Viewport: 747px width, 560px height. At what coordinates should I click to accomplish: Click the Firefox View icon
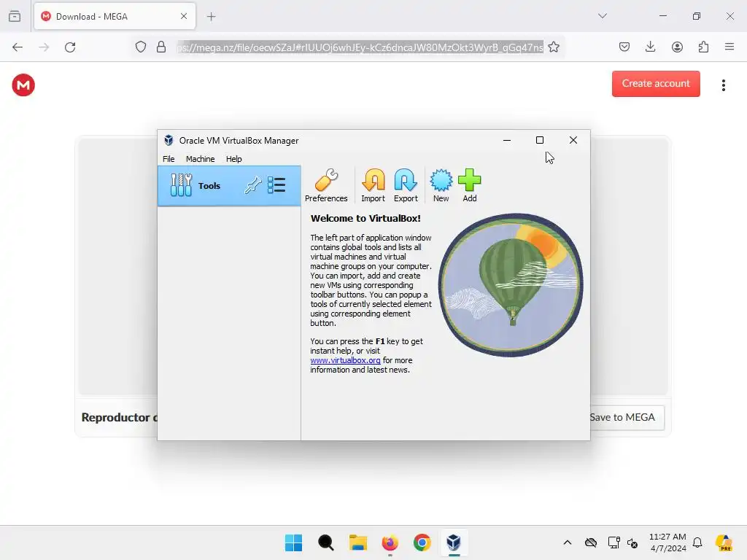pos(15,16)
